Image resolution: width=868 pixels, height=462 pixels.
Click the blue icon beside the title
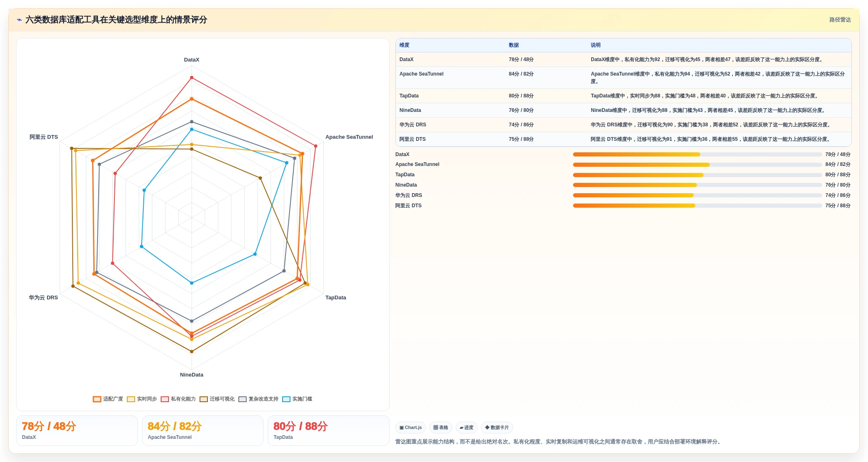coord(19,20)
